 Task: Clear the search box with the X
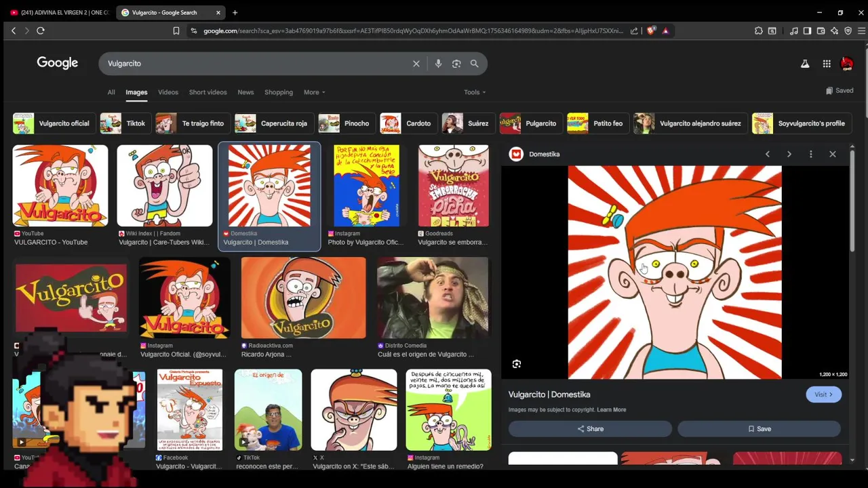[x=416, y=64]
